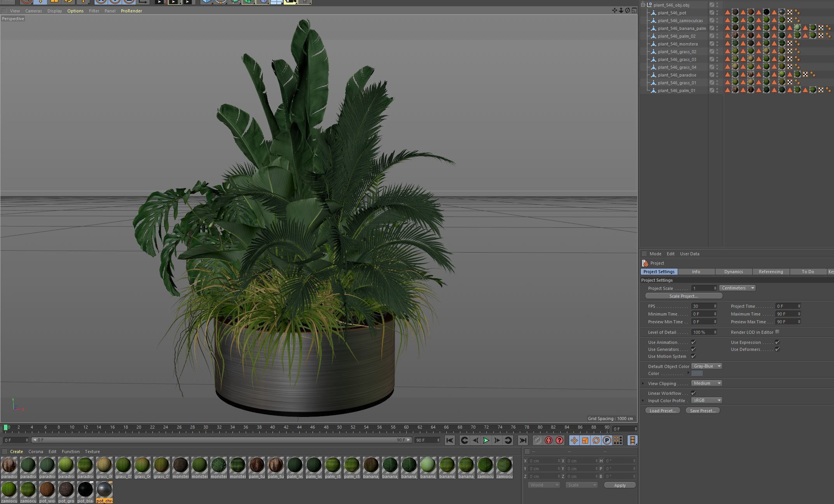Switch to the Referencing tab
This screenshot has height=504, width=834.
[x=771, y=272]
